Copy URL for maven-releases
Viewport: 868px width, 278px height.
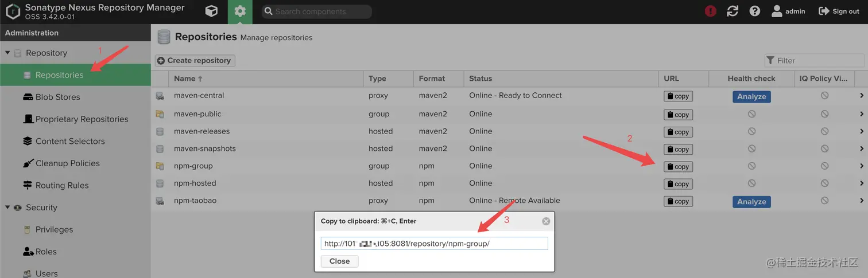point(678,132)
